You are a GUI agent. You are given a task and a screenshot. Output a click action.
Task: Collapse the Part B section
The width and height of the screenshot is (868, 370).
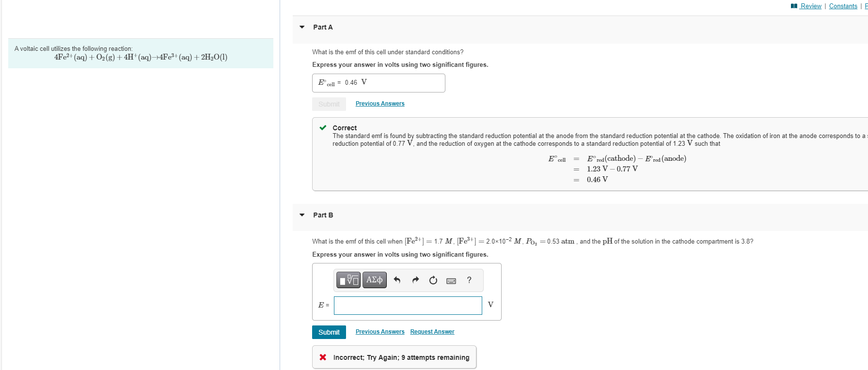tap(301, 215)
